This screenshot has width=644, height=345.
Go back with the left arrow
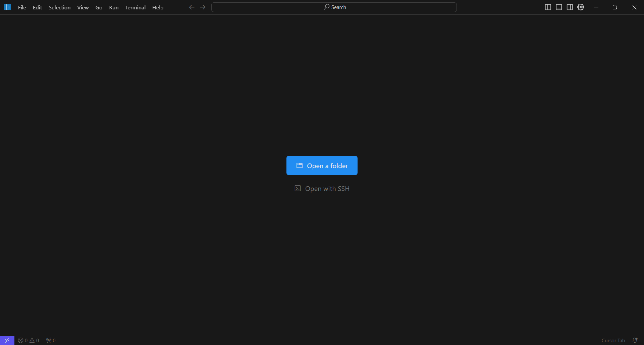pos(192,7)
